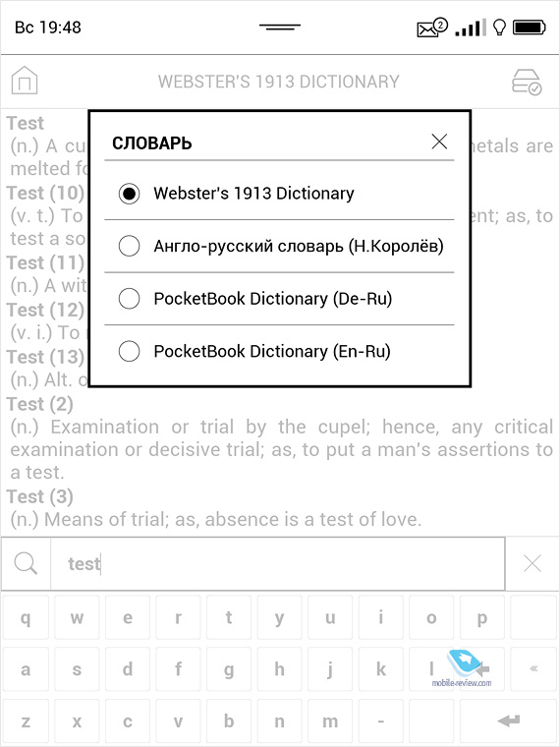Close the Словарь dialog
Image resolution: width=560 pixels, height=747 pixels.
click(x=439, y=142)
